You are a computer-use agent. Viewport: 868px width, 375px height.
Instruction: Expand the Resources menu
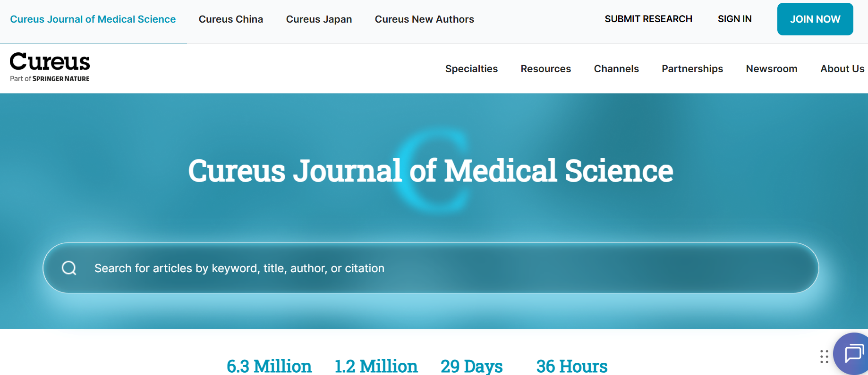tap(545, 69)
